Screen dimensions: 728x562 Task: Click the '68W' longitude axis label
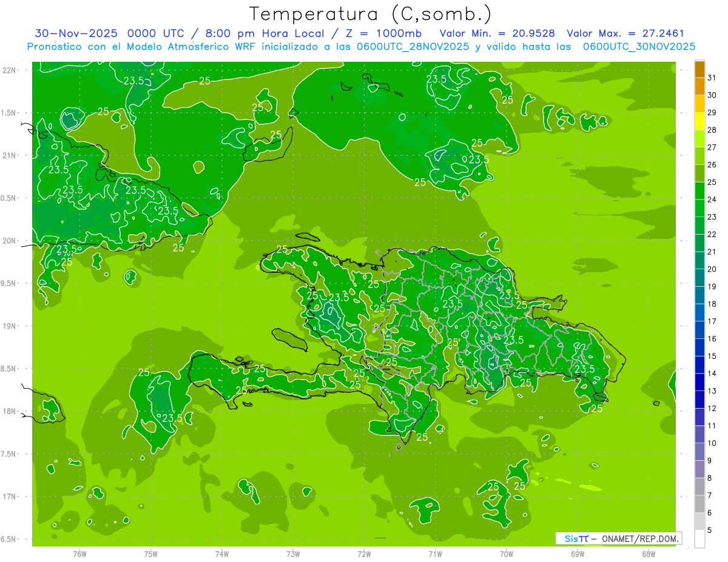(649, 554)
